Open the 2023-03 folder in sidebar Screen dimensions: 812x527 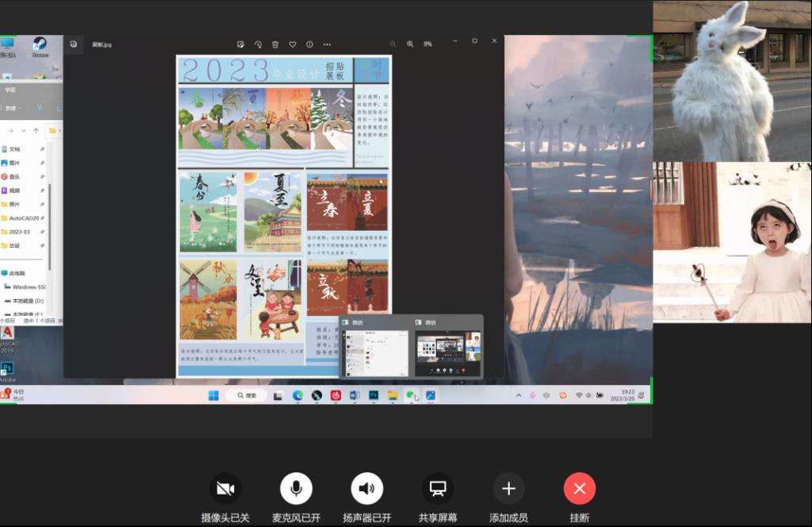tap(21, 232)
